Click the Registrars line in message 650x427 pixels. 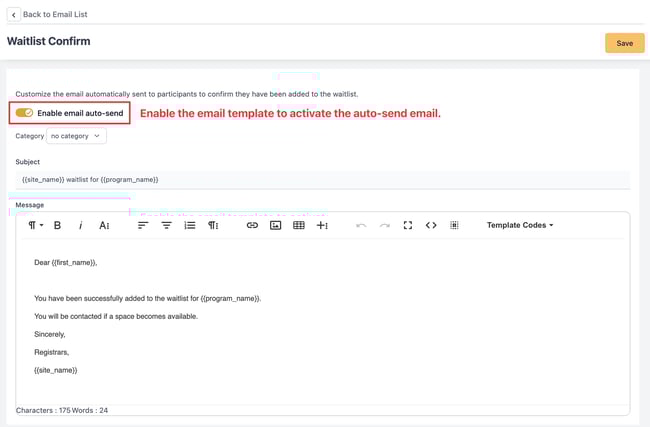(x=51, y=352)
